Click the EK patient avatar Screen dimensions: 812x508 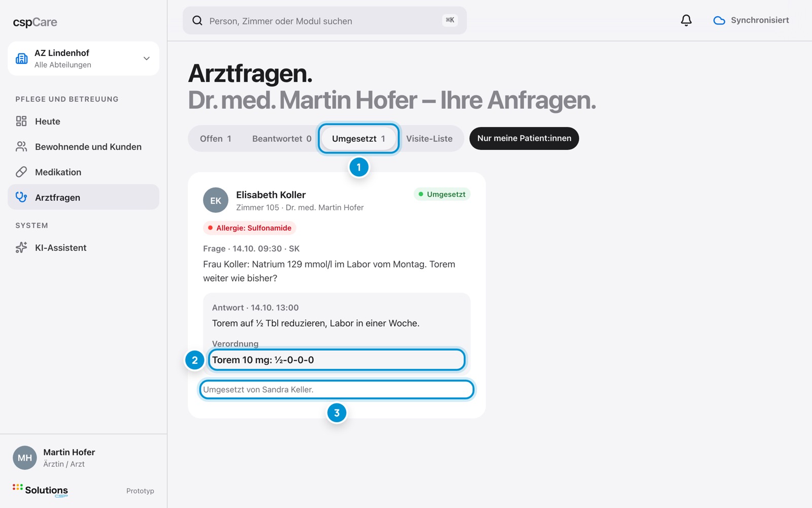(x=216, y=200)
